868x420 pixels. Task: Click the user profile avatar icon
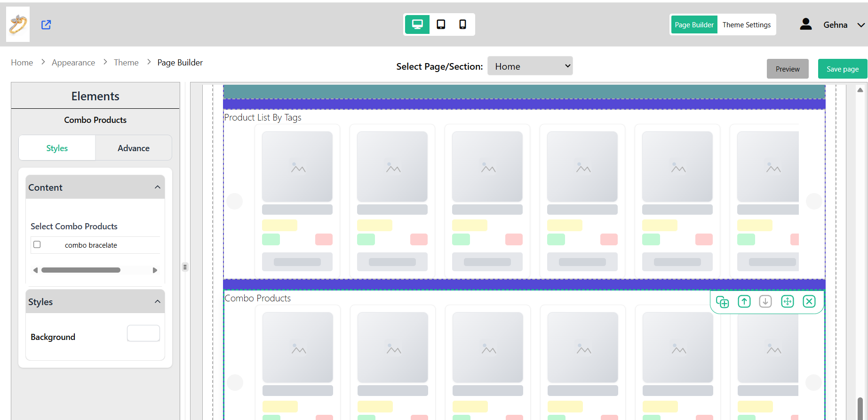click(806, 24)
